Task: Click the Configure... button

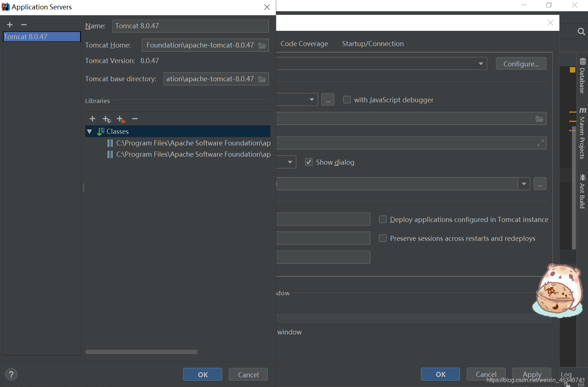Action: coord(521,63)
